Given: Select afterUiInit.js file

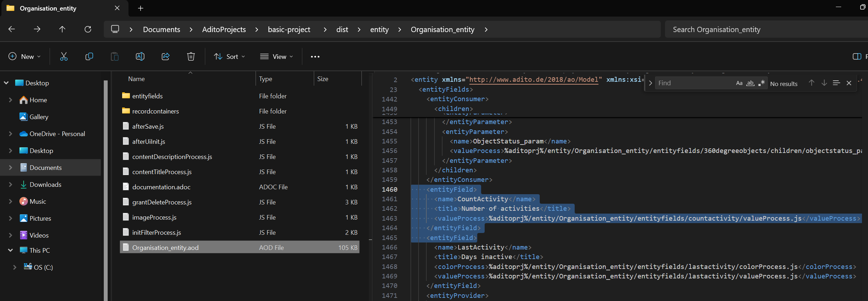Looking at the screenshot, I should 240,141.
